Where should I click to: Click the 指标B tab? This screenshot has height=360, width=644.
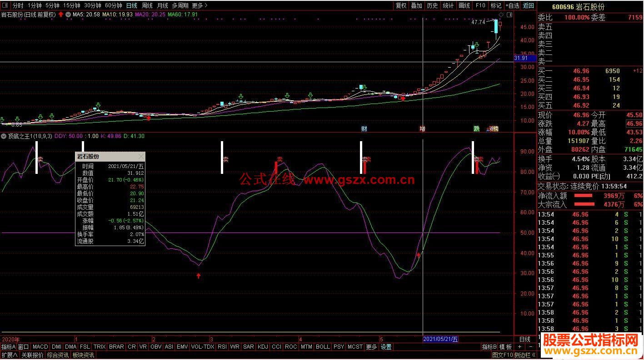489,347
